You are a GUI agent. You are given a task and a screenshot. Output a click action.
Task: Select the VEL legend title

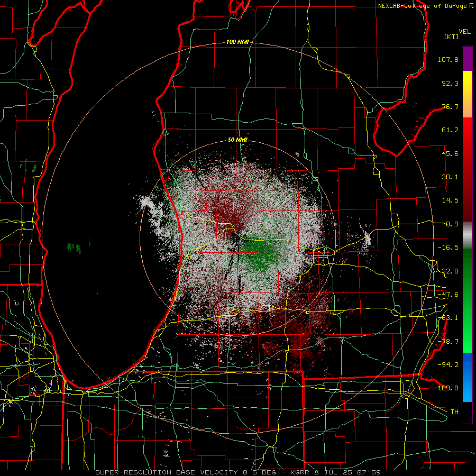[464, 32]
